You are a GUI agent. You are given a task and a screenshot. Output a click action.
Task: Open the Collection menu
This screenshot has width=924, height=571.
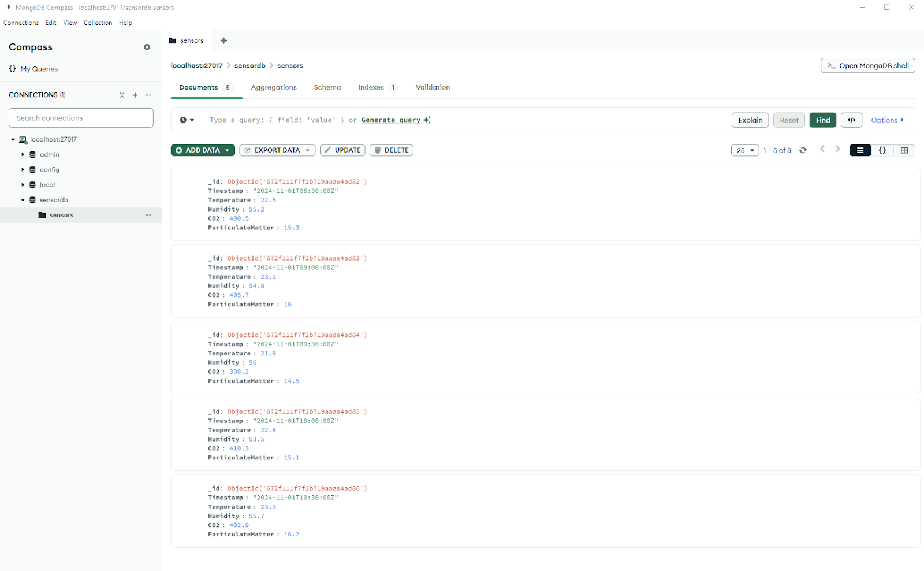(98, 23)
